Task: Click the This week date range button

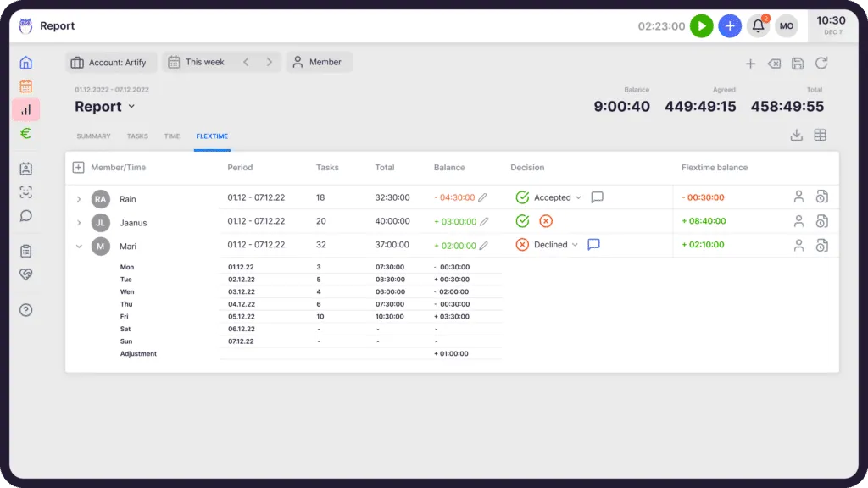Action: [204, 62]
